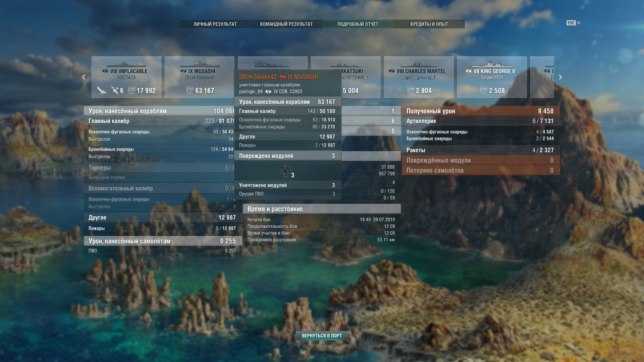This screenshot has width=644, height=362.
Task: Click the Продолжительность боя row
Action: 321,226
